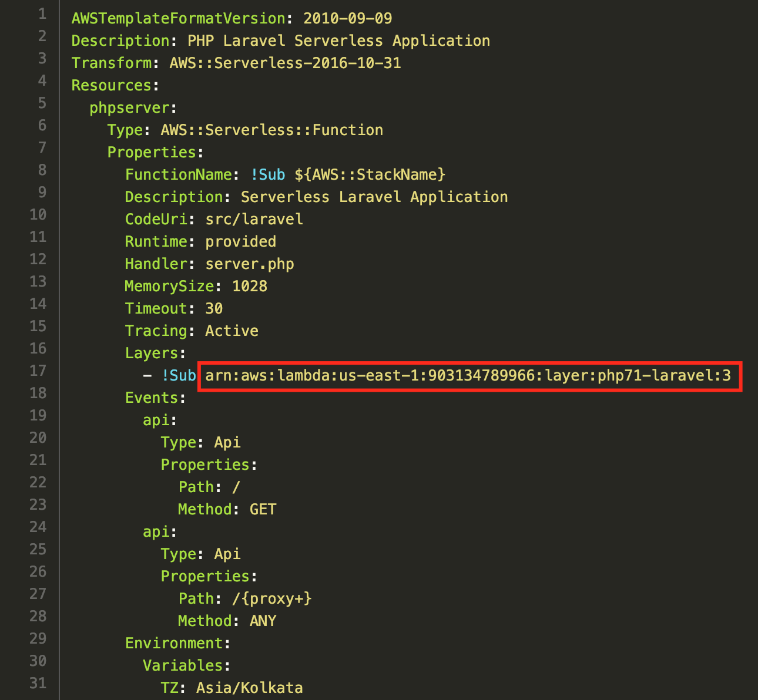Click the Type key on line 25
The width and height of the screenshot is (758, 700).
point(179,554)
